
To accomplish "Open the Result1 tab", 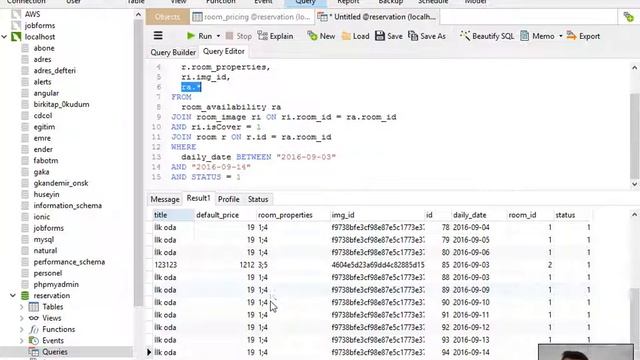I will coord(198,198).
